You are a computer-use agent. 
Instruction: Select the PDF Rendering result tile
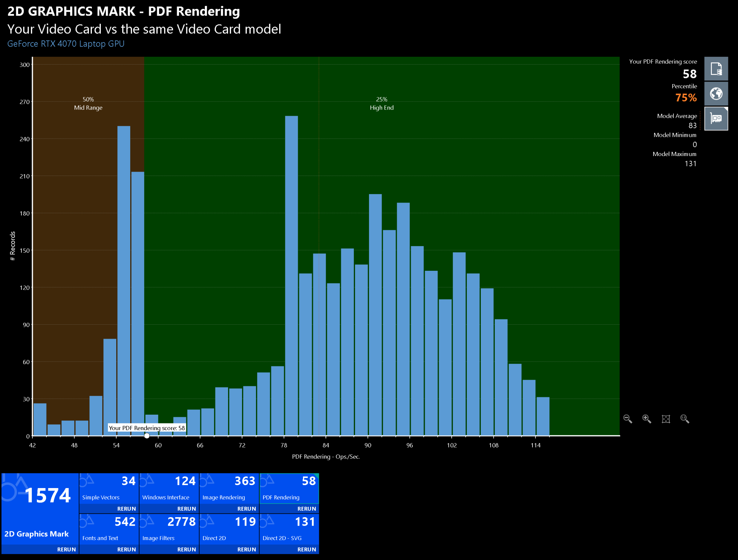(x=289, y=489)
